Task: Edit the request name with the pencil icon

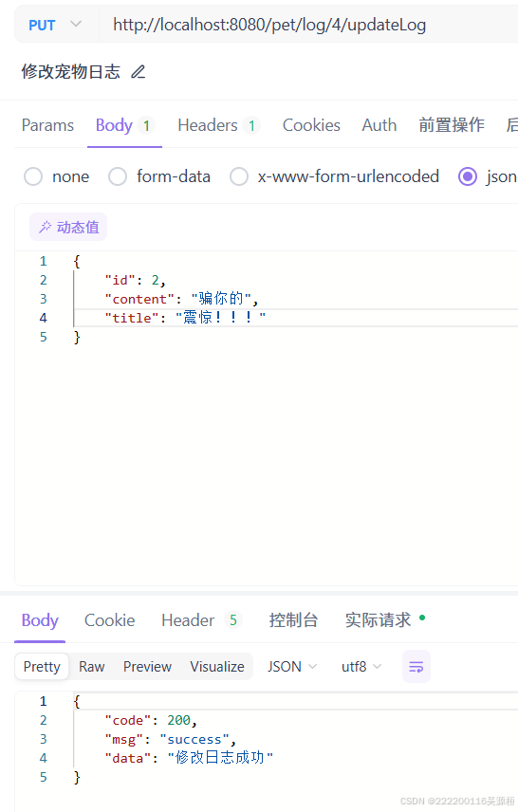Action: point(139,71)
